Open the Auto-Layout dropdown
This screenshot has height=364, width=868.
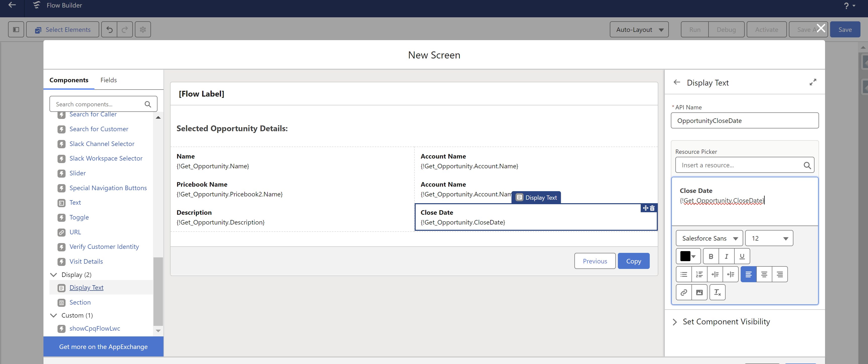pos(639,30)
